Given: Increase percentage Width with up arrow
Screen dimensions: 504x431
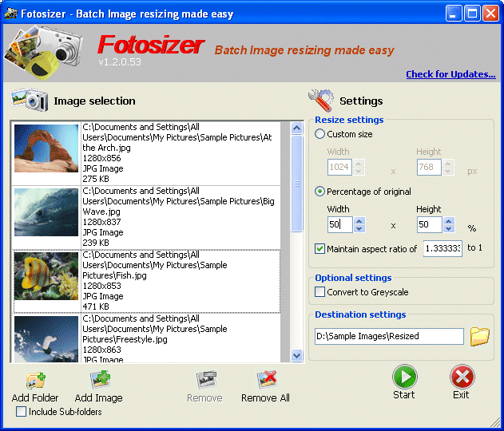Looking at the screenshot, I should pyautogui.click(x=359, y=221).
